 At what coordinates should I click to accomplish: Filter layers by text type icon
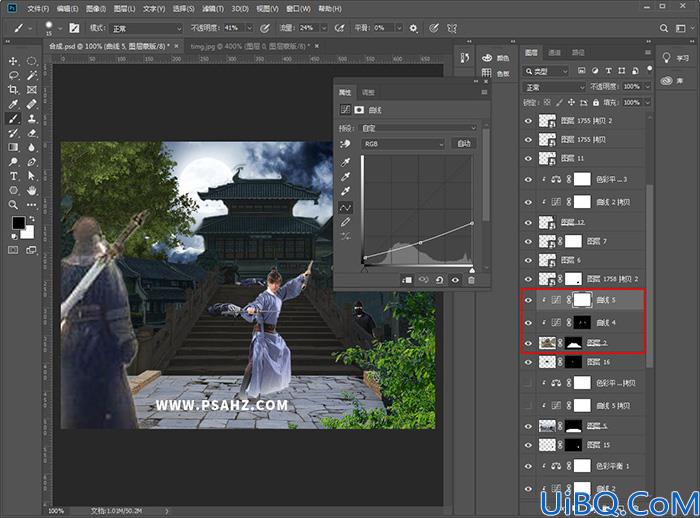[608, 71]
